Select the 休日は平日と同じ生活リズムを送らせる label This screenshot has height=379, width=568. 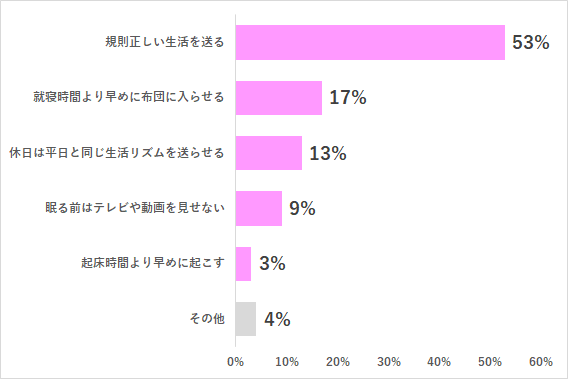coord(117,153)
